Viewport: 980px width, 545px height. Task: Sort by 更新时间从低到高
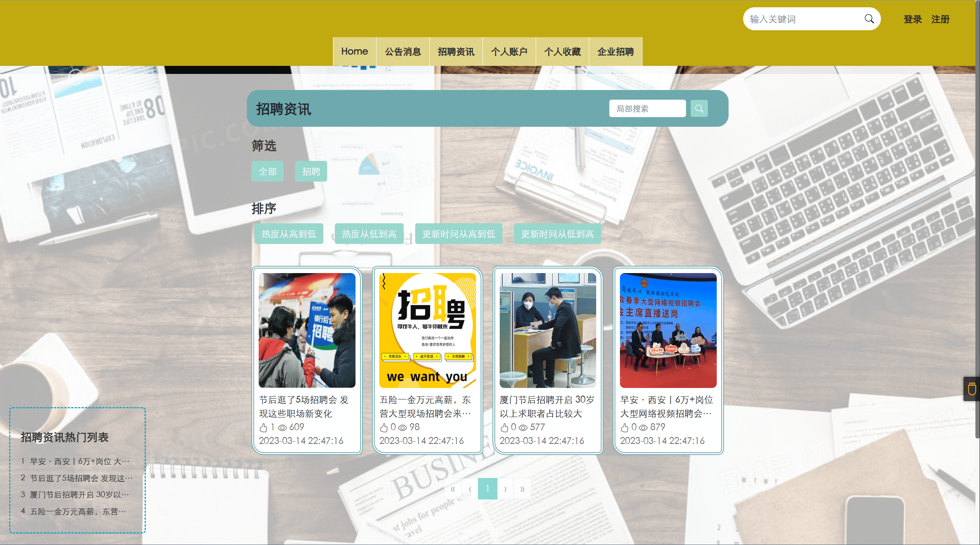pos(557,234)
